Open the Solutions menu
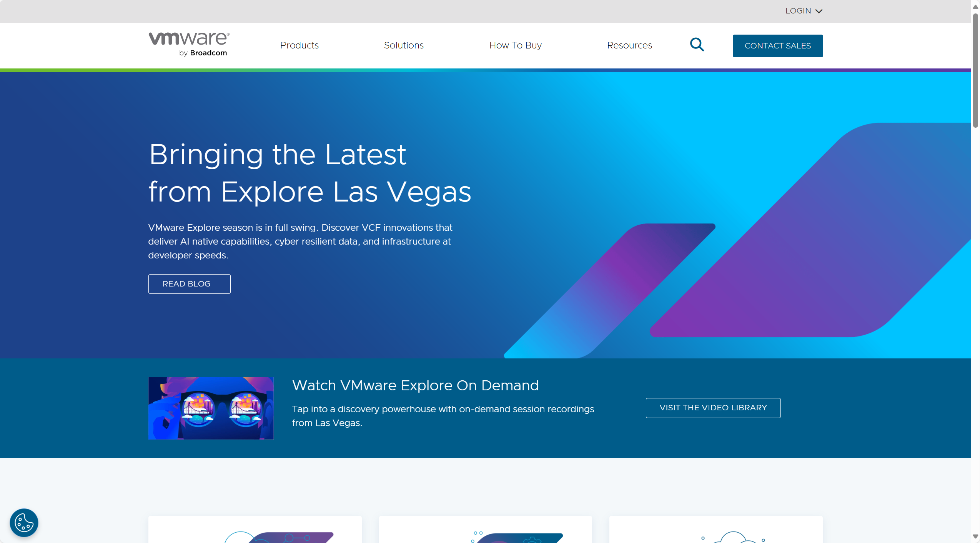Image resolution: width=980 pixels, height=543 pixels. [404, 45]
